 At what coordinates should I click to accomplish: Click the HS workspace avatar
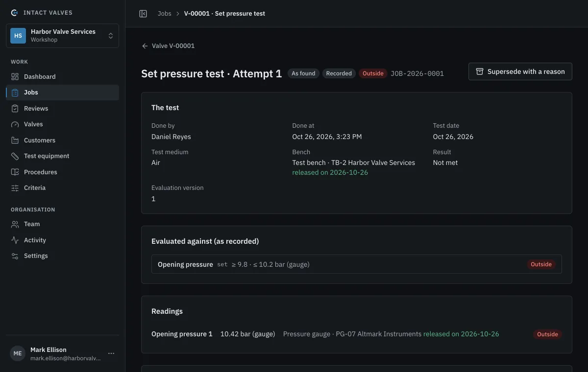(18, 36)
